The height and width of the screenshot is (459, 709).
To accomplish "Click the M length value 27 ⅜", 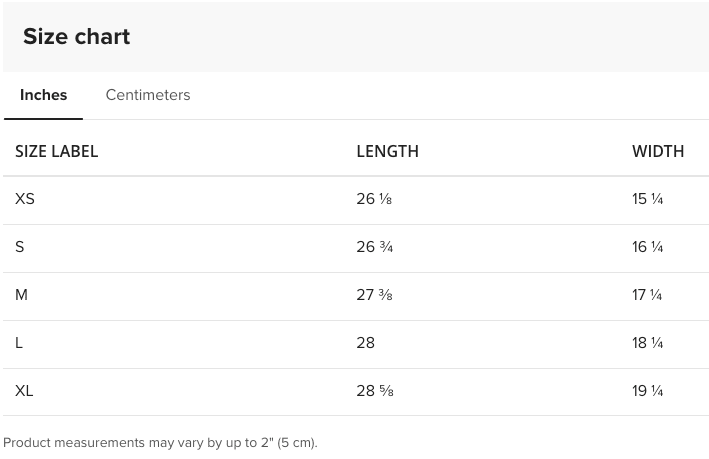I will [x=374, y=295].
